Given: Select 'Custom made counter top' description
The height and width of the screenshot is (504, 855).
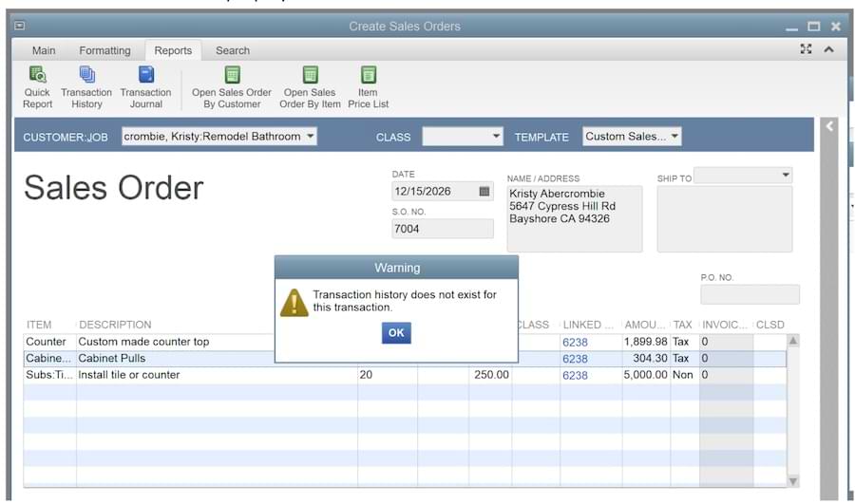Looking at the screenshot, I should coord(144,343).
